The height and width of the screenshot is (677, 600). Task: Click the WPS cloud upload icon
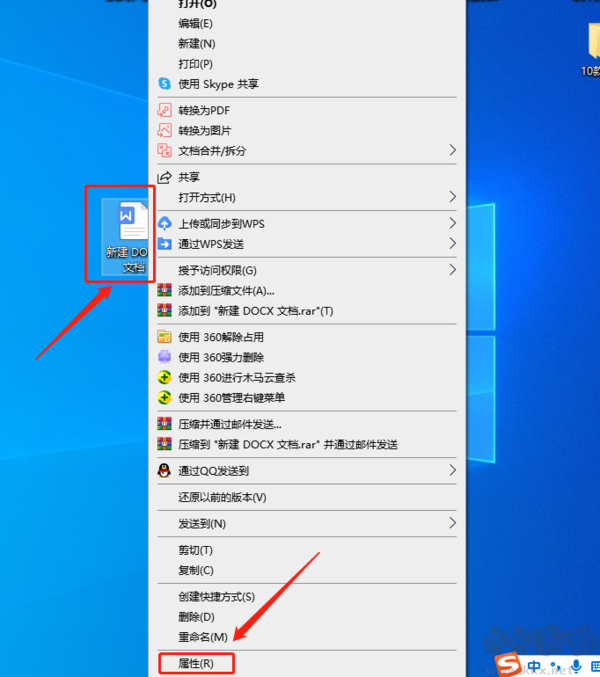tap(164, 224)
